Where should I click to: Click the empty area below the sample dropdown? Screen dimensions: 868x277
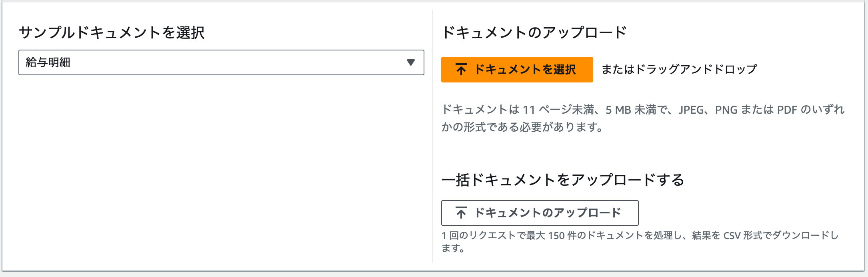click(x=221, y=168)
